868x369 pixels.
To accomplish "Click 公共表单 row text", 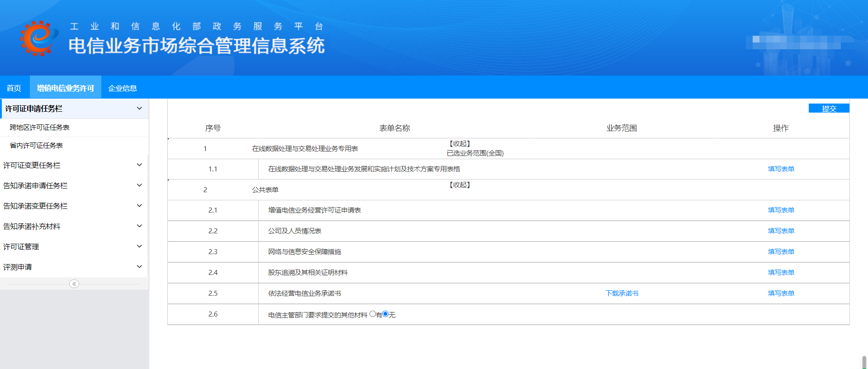I will pyautogui.click(x=265, y=190).
